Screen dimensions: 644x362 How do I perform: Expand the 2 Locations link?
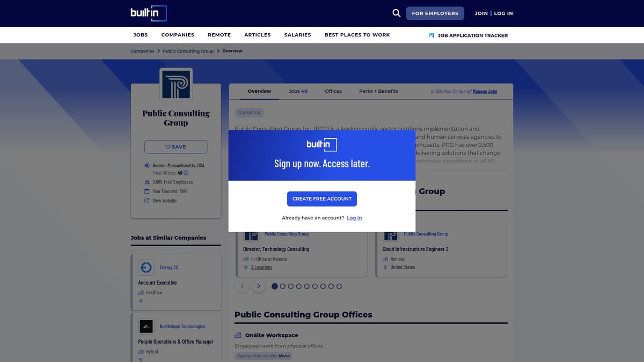[x=261, y=267]
